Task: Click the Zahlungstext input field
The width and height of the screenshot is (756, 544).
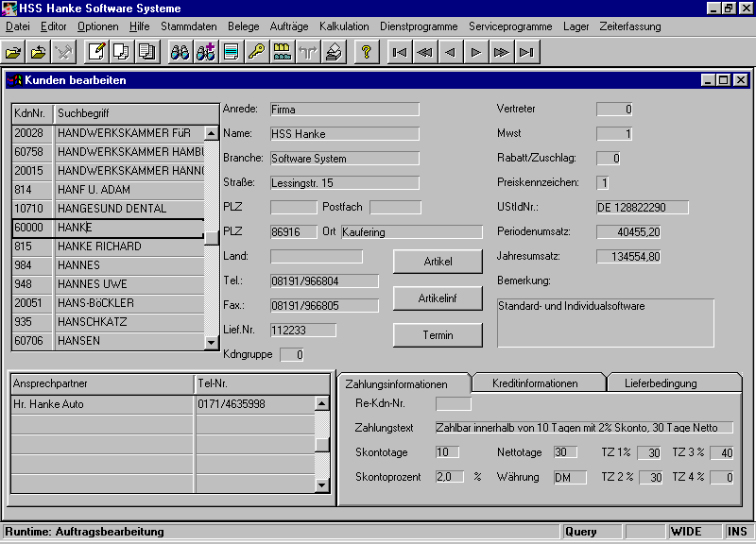Action: point(583,429)
